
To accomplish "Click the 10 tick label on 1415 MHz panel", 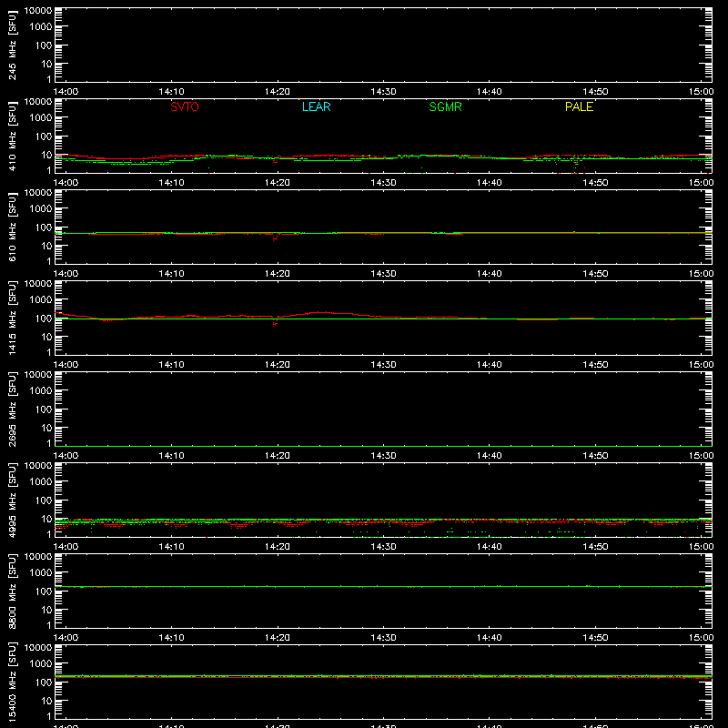I will tap(46, 337).
